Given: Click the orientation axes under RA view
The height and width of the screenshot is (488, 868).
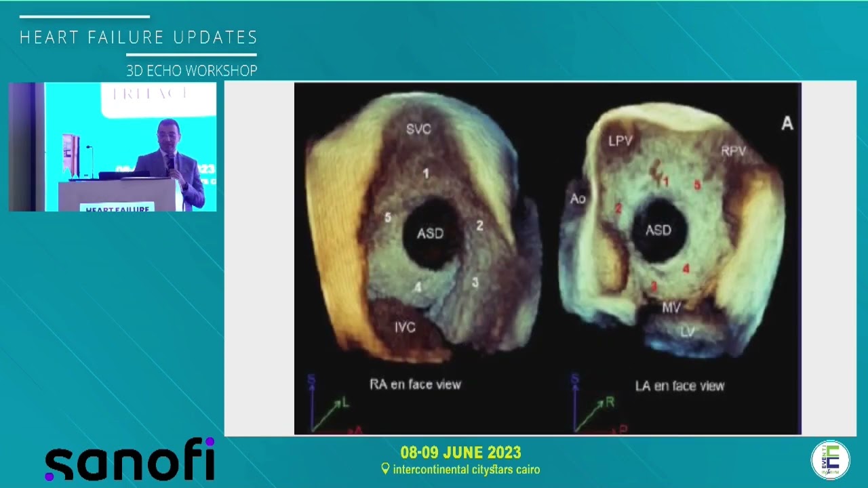Looking at the screenshot, I should tap(336, 403).
